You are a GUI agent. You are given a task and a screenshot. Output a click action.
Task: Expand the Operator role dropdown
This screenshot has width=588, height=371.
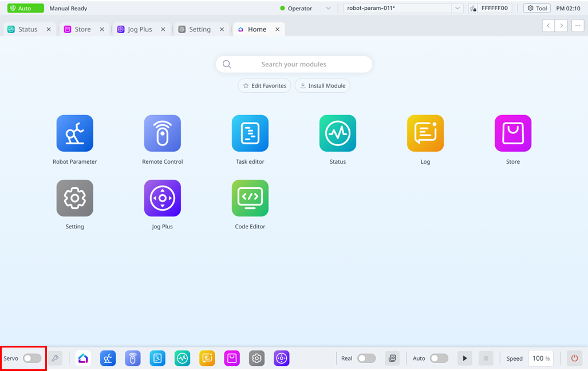pyautogui.click(x=328, y=9)
